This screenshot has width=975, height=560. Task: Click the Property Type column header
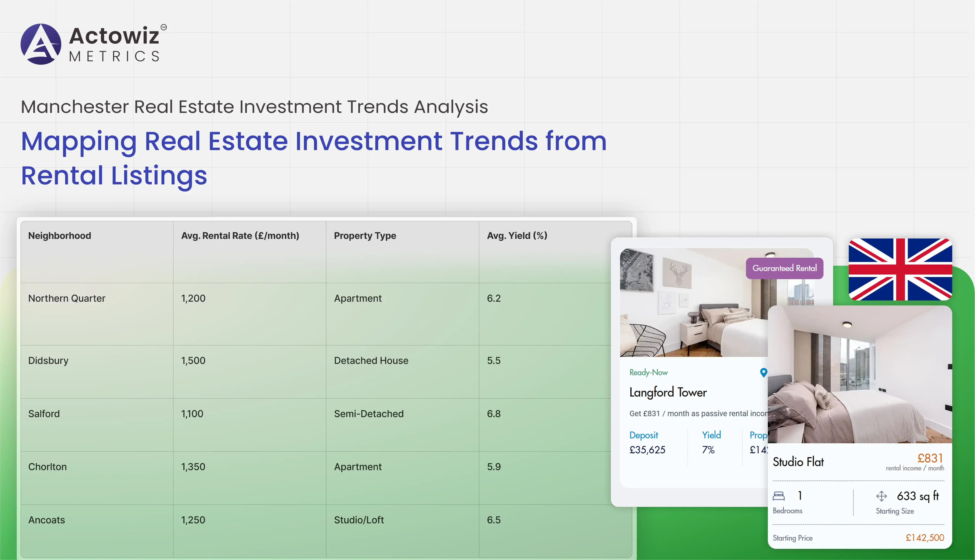(x=365, y=235)
